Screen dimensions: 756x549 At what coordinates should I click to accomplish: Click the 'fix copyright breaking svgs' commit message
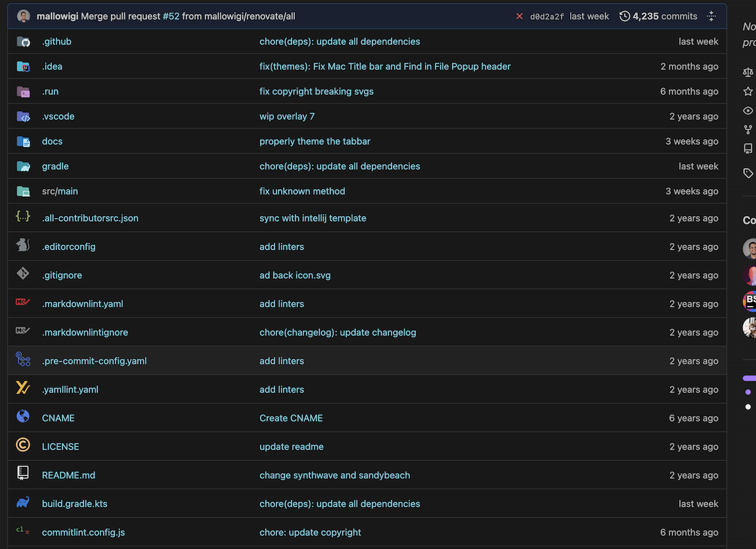(x=316, y=91)
